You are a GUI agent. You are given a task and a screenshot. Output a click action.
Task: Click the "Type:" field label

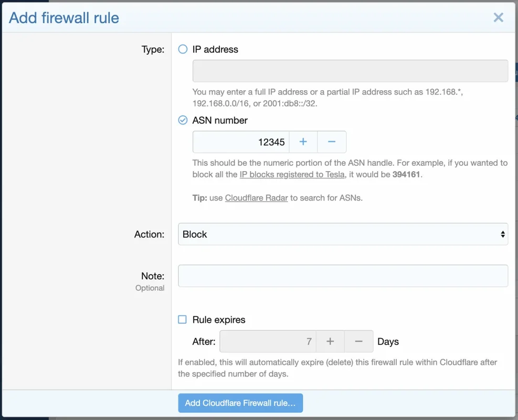tap(153, 49)
